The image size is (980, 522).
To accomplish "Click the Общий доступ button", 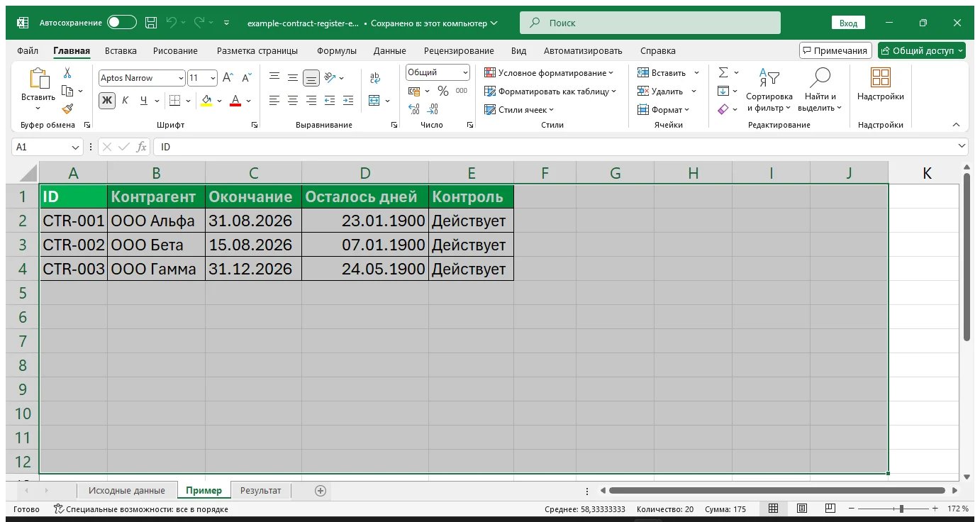I will point(921,50).
